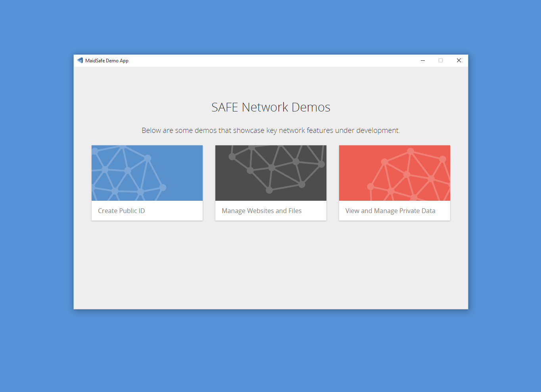Maximize the MaidSafe Demo App window

pos(441,60)
